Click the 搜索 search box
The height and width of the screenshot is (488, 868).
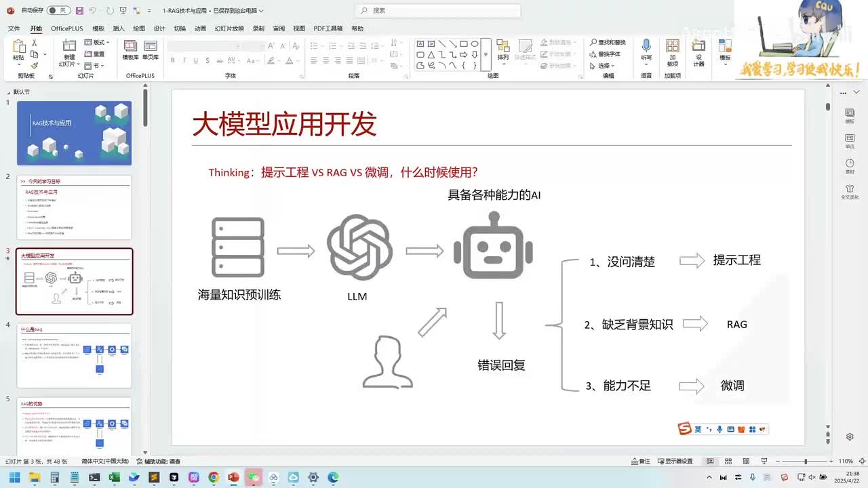point(437,10)
